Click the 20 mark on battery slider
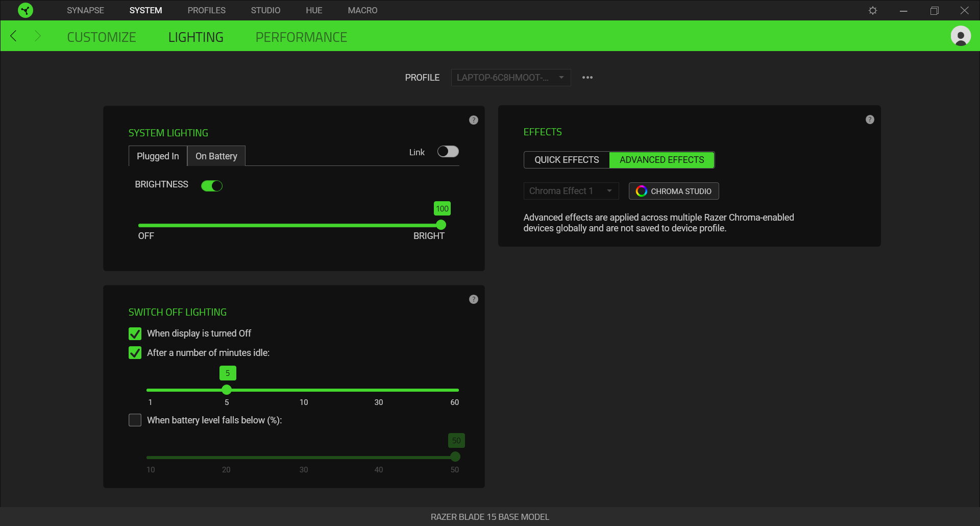 226,470
